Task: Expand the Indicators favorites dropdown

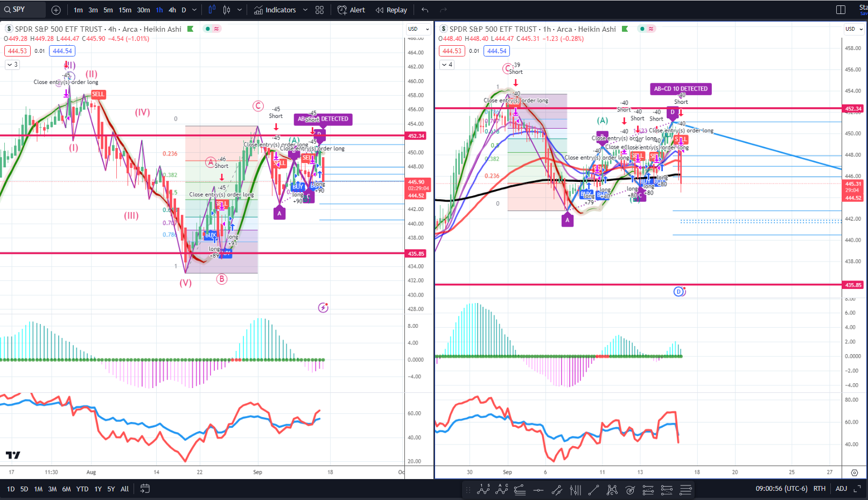Action: pos(305,10)
